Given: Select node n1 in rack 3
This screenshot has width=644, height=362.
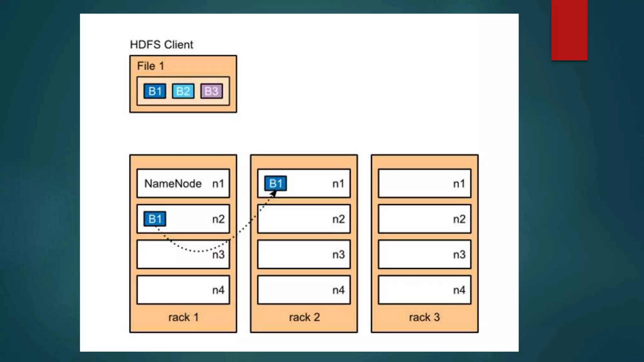Looking at the screenshot, I should coord(425,183).
